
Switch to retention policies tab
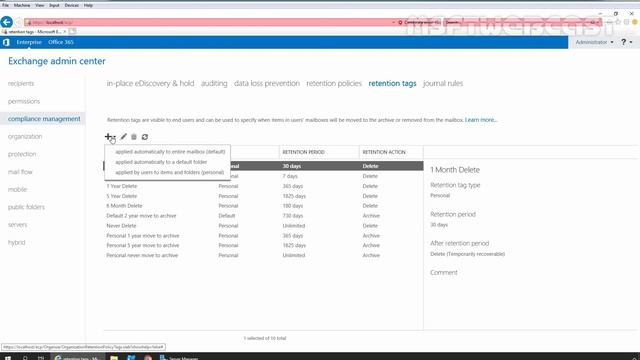click(334, 83)
